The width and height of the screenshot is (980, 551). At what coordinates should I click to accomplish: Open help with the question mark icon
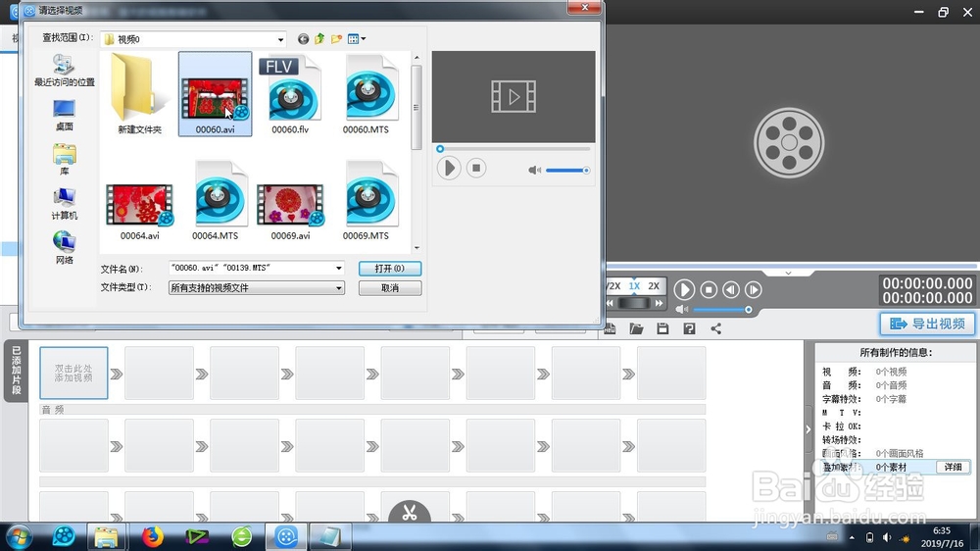tap(689, 328)
